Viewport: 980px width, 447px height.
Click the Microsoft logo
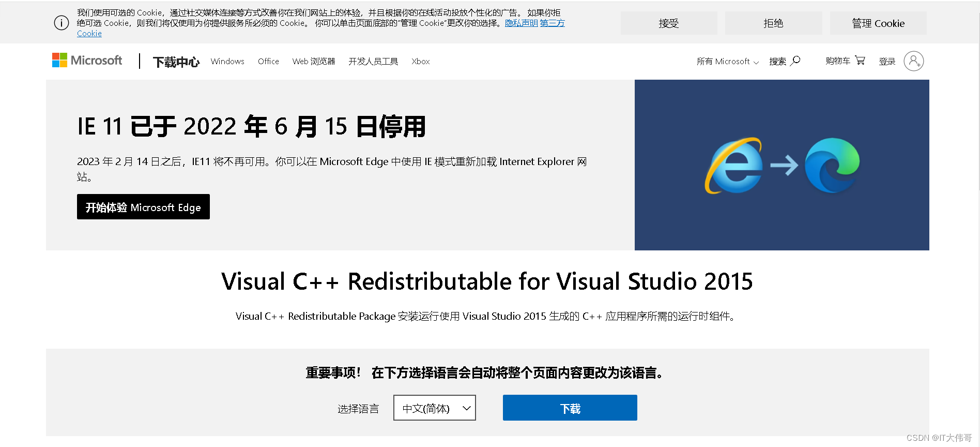(87, 61)
